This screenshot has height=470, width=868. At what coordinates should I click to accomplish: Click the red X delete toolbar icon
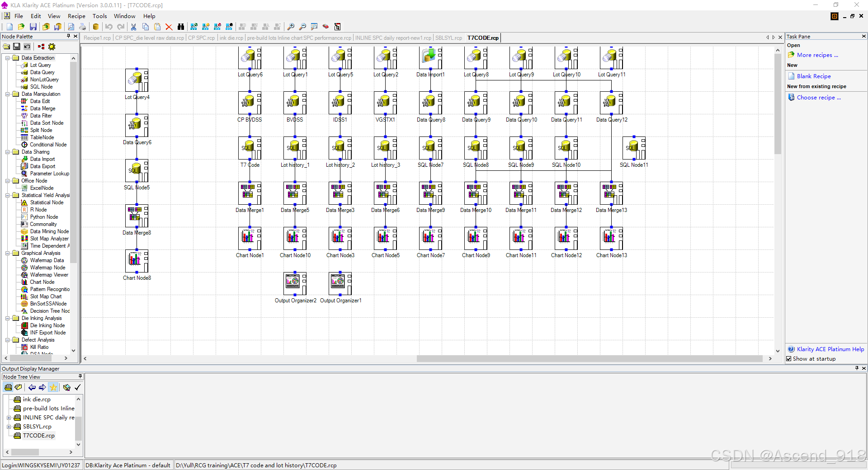pos(169,27)
